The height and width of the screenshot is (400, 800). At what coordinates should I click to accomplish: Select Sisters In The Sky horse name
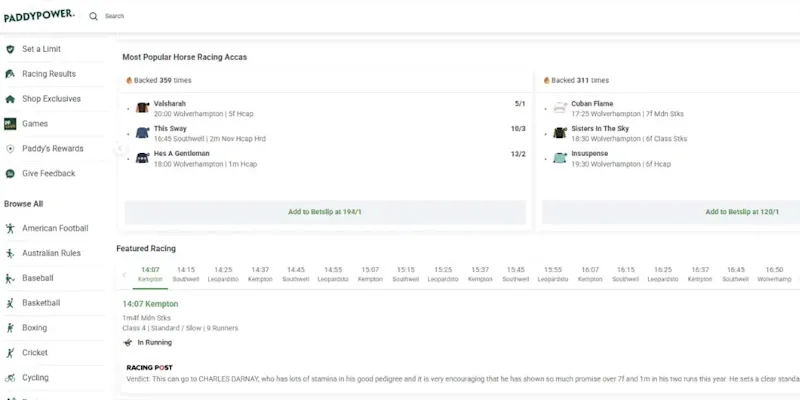pos(600,129)
